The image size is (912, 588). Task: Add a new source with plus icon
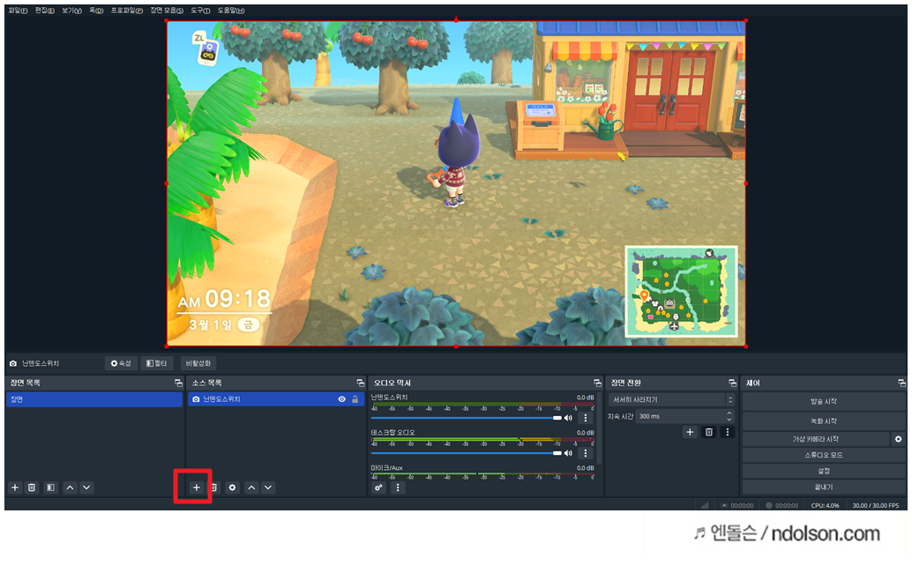tap(197, 488)
